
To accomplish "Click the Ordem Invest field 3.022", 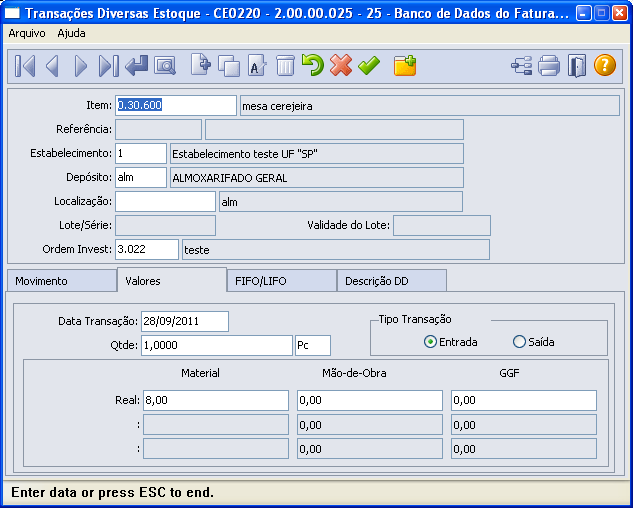I will [x=147, y=249].
